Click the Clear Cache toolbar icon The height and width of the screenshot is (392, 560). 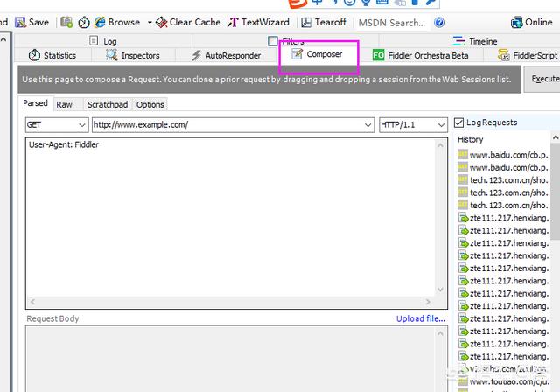point(161,23)
